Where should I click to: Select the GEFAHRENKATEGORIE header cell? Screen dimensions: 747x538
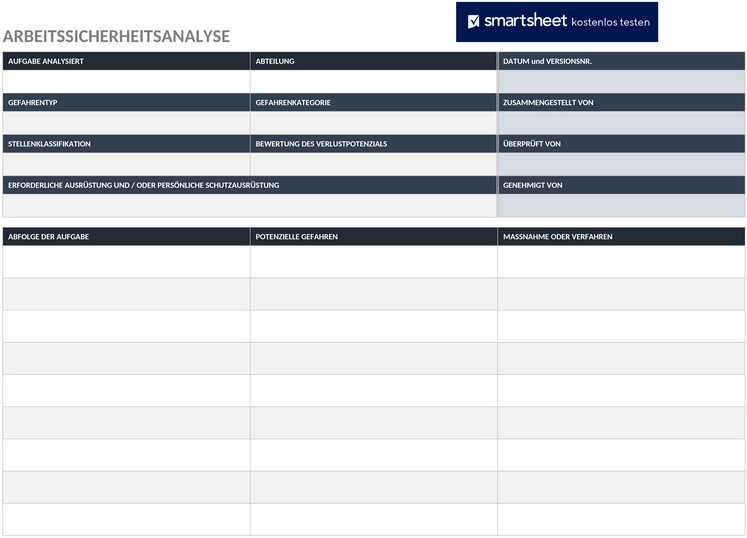374,102
